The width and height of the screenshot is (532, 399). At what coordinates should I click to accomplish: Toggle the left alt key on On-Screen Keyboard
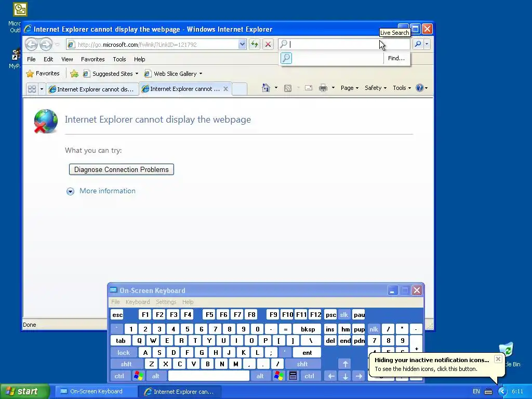pyautogui.click(x=156, y=376)
